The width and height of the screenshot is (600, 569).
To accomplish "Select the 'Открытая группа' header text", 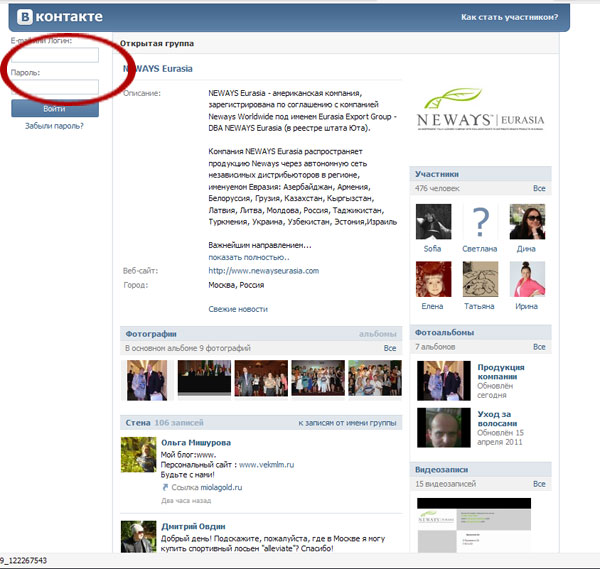I will [x=157, y=44].
